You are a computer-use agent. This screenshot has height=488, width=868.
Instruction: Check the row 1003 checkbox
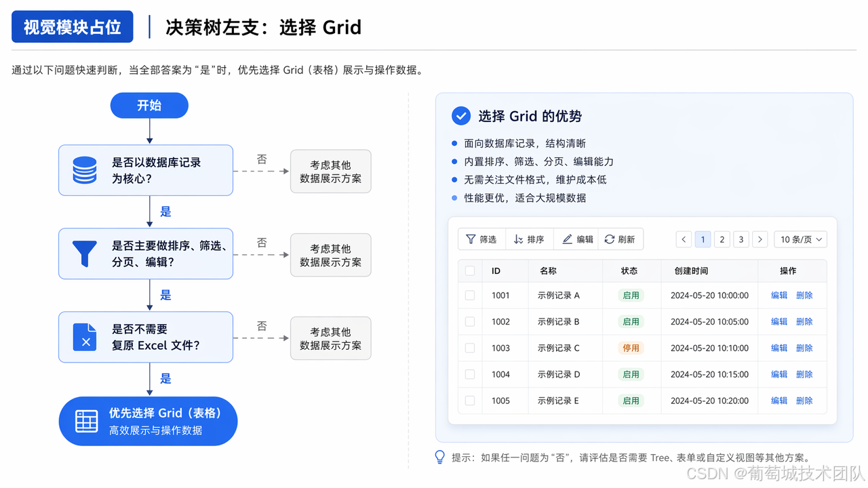tap(470, 348)
